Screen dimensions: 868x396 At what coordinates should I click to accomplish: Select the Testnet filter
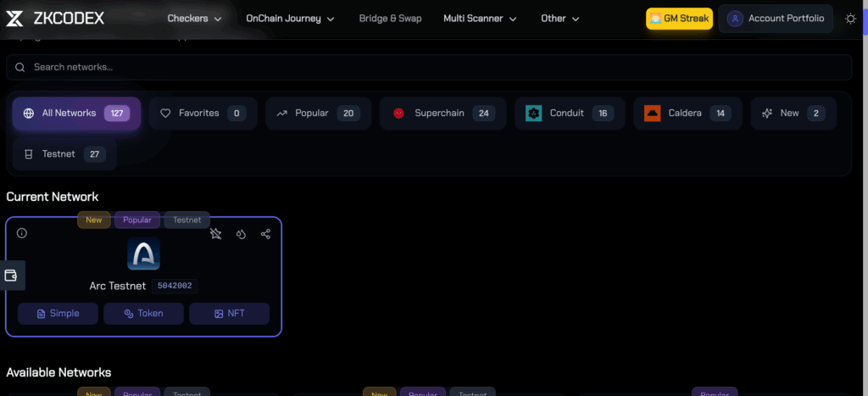[x=64, y=154]
